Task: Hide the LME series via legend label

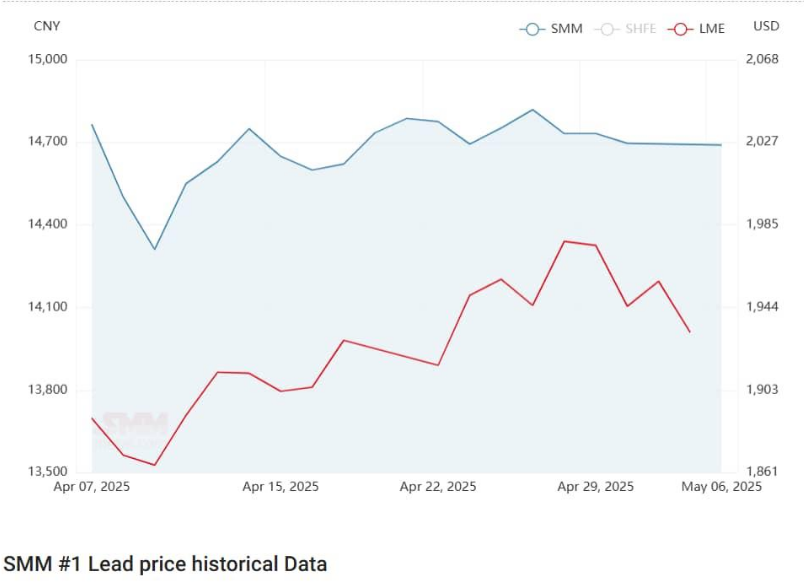Action: (712, 29)
